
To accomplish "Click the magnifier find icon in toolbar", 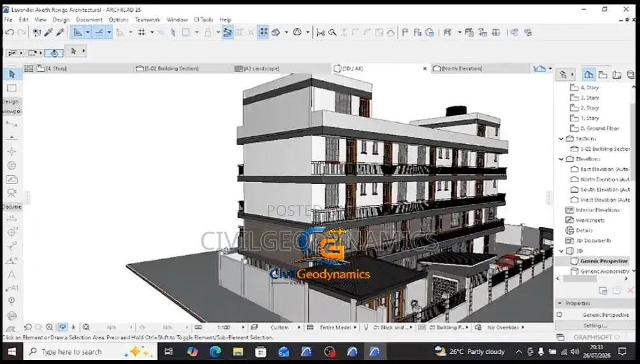I will pos(332,32).
